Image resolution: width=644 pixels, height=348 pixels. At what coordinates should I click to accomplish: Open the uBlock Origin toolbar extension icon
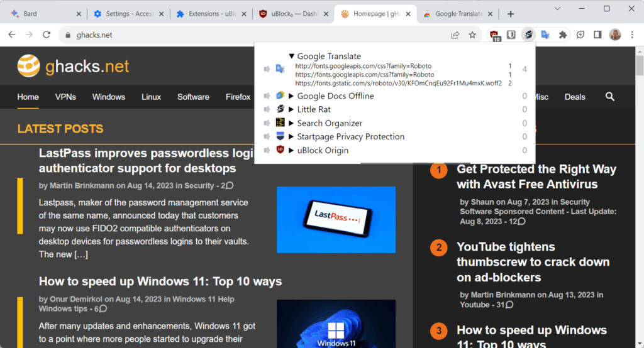(494, 35)
